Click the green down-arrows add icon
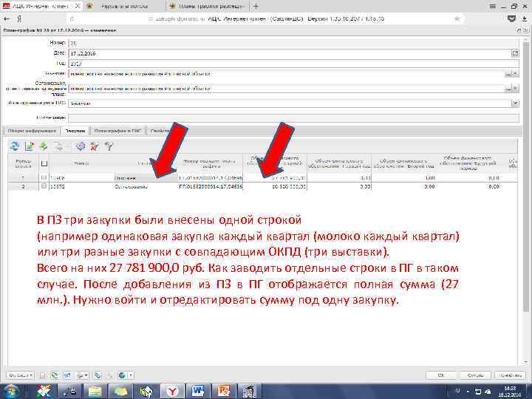Screen dimensions: 532x399 point(44,146)
